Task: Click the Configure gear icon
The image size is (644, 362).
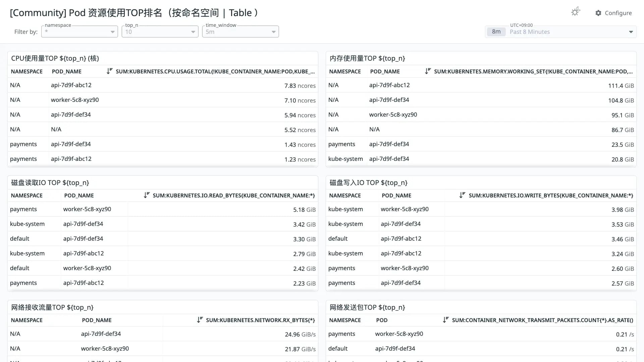Action: [x=598, y=13]
